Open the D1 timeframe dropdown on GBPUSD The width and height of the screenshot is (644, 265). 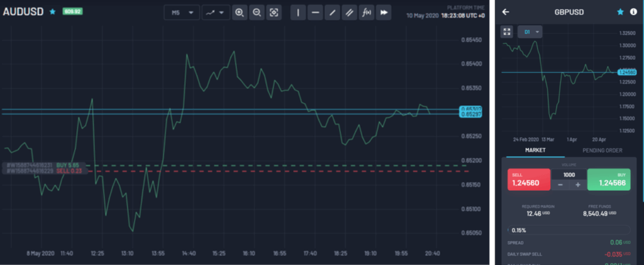coord(530,31)
